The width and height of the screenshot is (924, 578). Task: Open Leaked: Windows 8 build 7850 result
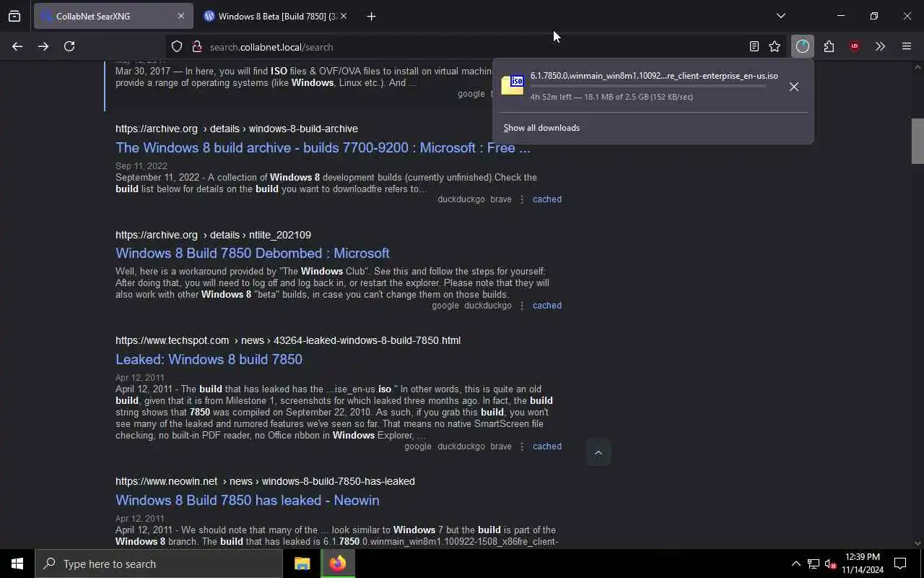click(x=209, y=360)
